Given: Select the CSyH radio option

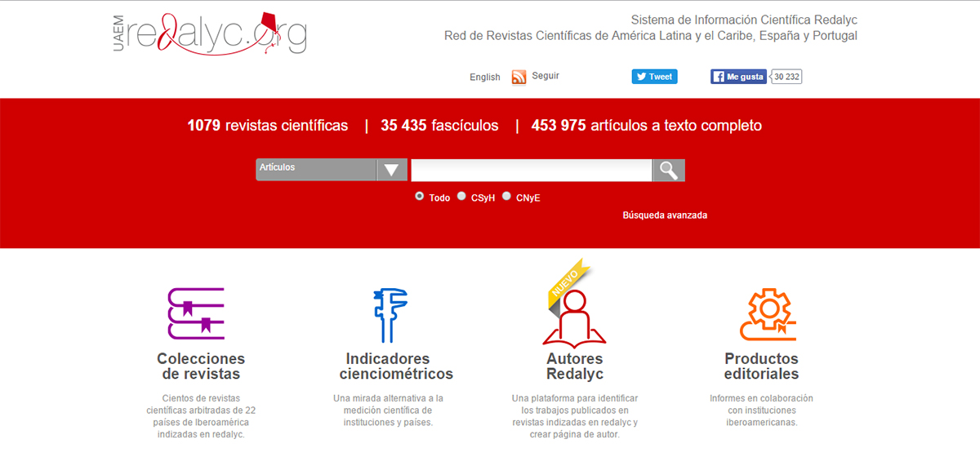Looking at the screenshot, I should pyautogui.click(x=461, y=197).
